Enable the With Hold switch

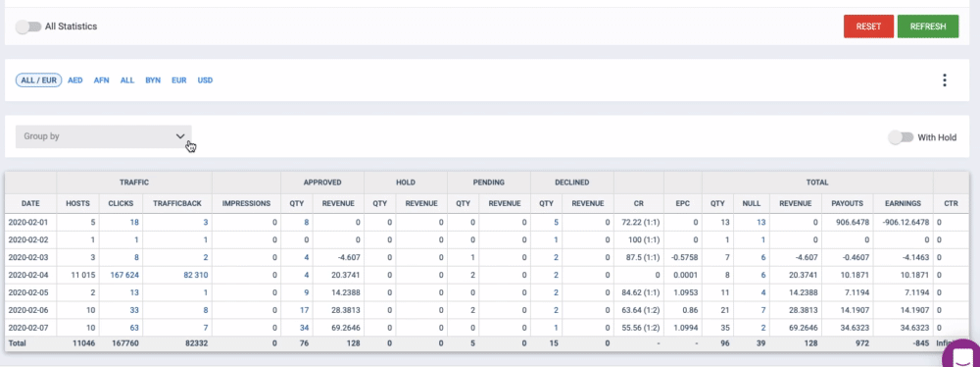tap(901, 137)
